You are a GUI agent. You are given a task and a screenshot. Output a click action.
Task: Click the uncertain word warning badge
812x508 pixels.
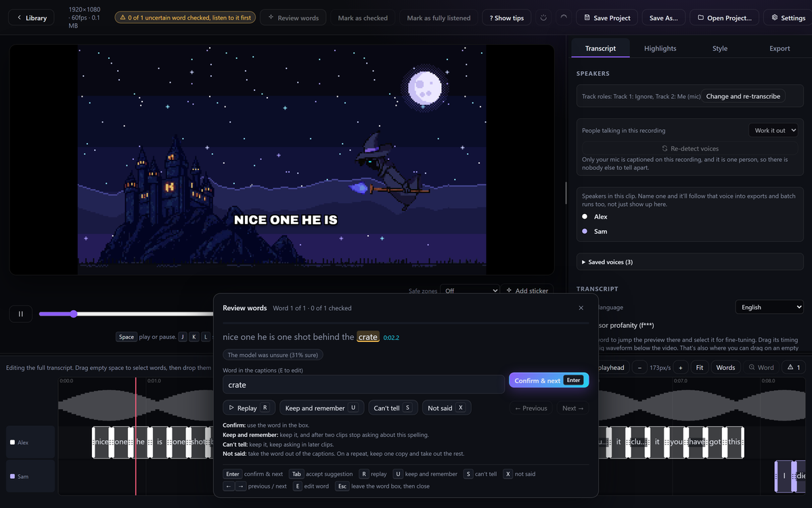[x=185, y=18]
